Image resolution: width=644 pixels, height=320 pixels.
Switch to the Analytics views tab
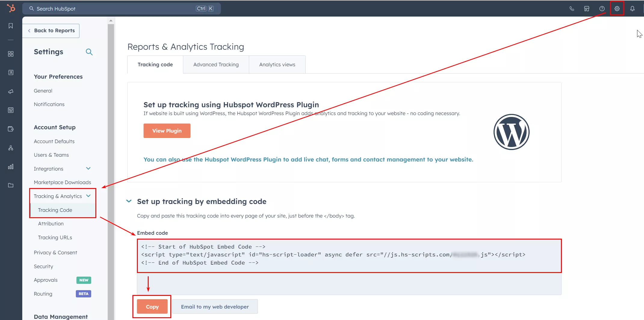coord(277,64)
